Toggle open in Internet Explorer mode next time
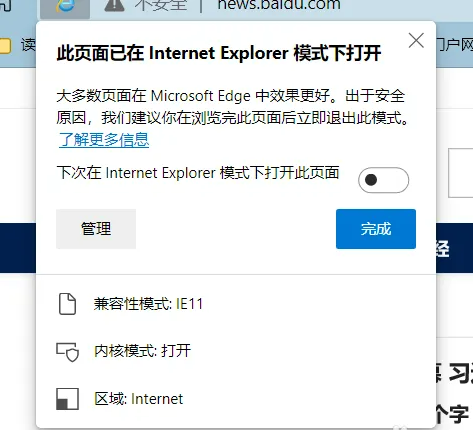 [x=383, y=180]
